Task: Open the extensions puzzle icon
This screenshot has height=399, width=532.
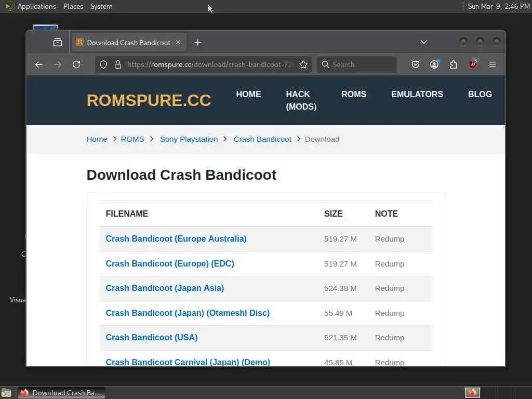Action: 453,64
